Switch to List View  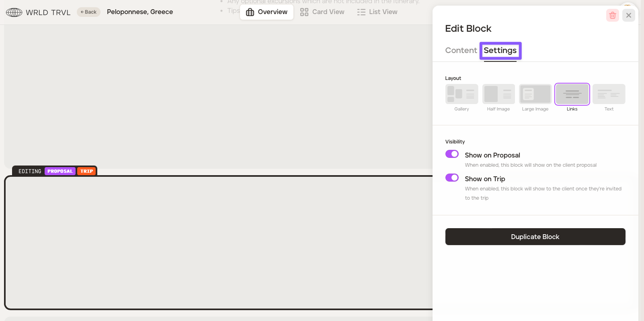(377, 12)
